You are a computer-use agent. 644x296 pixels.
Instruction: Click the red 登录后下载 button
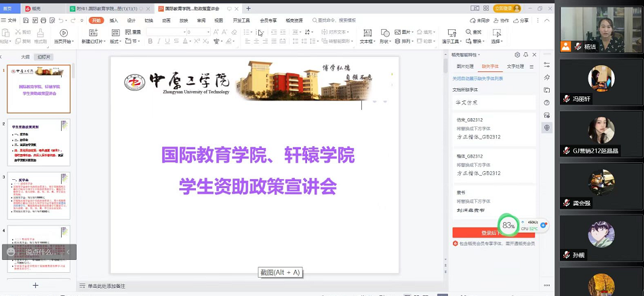pyautogui.click(x=494, y=233)
